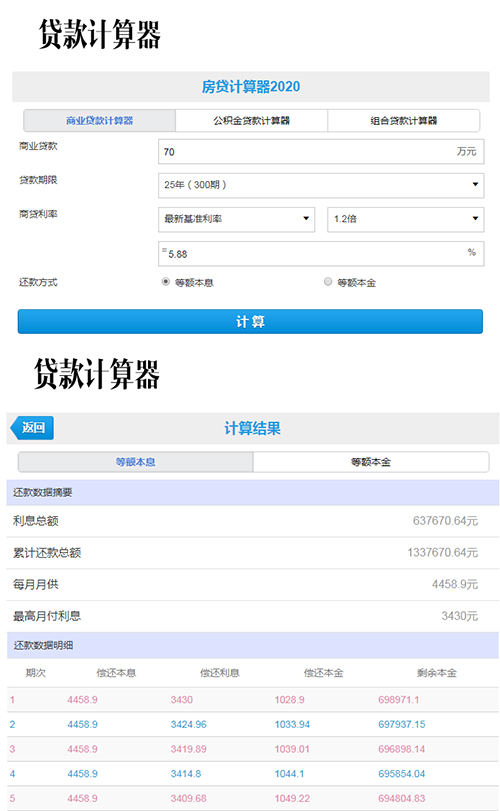This screenshot has width=500, height=811.
Task: Switch to 等额本息 results tab
Action: 135,462
